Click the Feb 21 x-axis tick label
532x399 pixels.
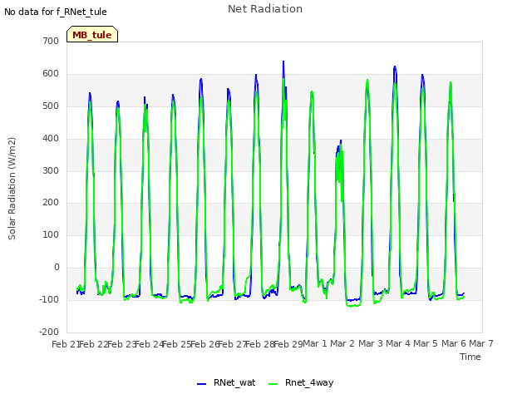pos(65,344)
